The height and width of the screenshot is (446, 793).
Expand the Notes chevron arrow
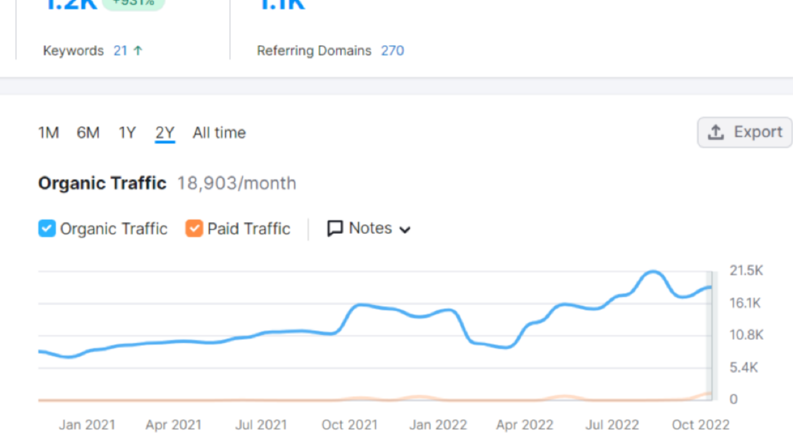pos(405,230)
